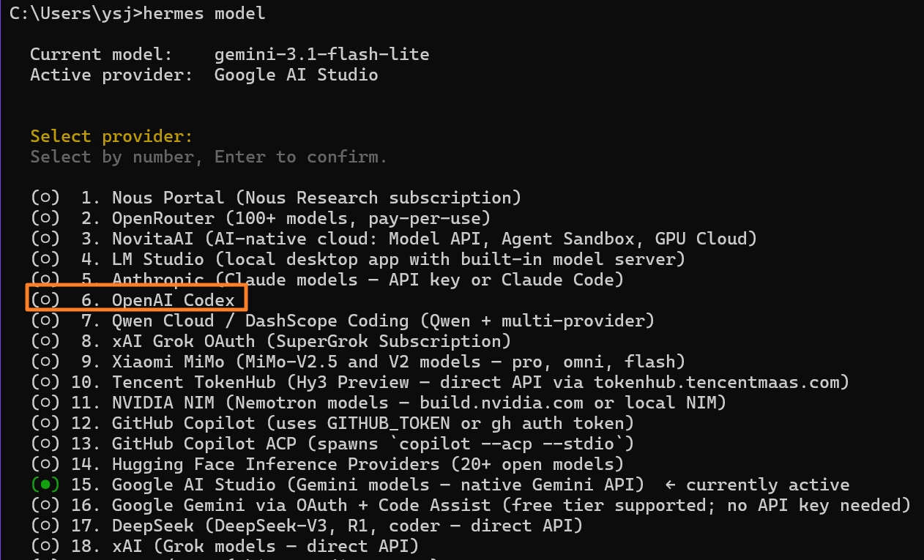Click the 'Select provider:' prompt heading
924x560 pixels.
pyautogui.click(x=111, y=136)
